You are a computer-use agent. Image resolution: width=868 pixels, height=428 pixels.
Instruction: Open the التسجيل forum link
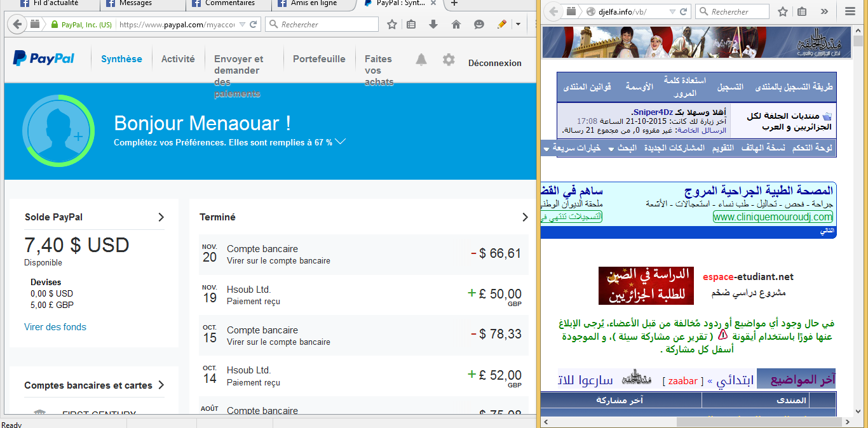(731, 87)
